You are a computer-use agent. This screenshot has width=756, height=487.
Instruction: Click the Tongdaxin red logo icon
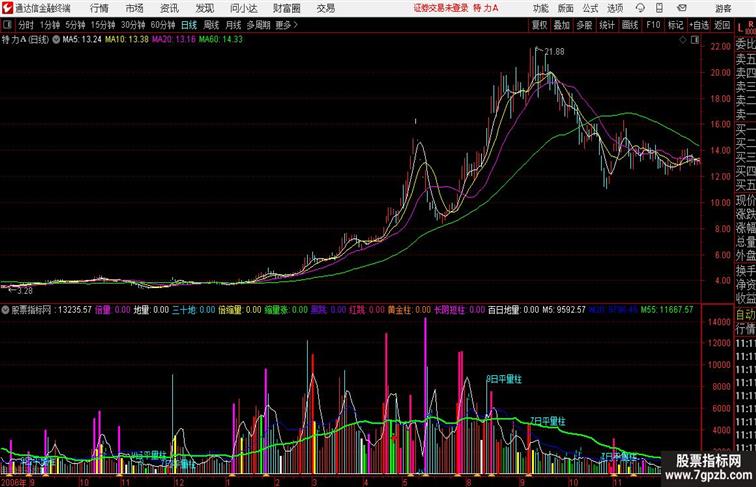[x=7, y=8]
